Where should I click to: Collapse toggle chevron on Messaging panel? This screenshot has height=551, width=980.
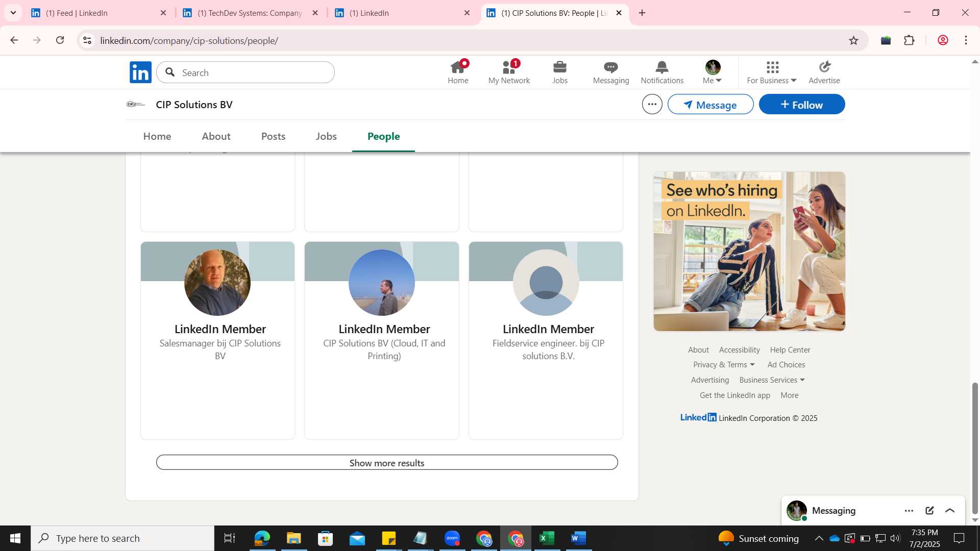tap(950, 511)
